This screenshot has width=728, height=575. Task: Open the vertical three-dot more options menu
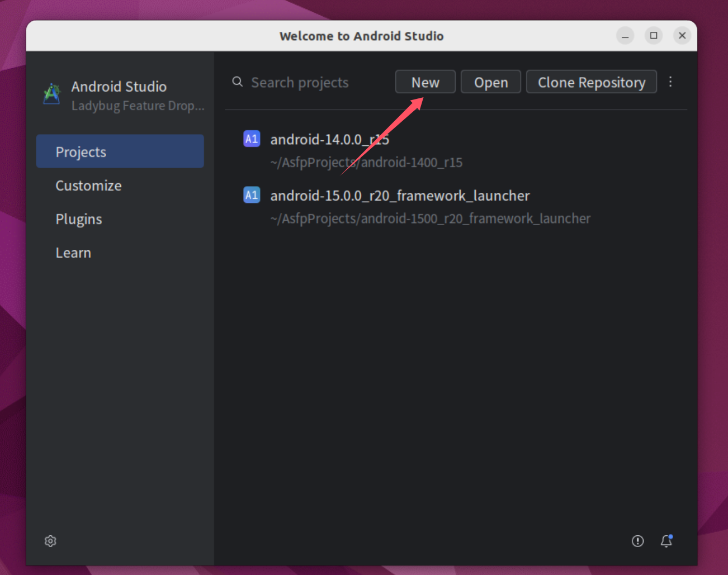coord(670,82)
